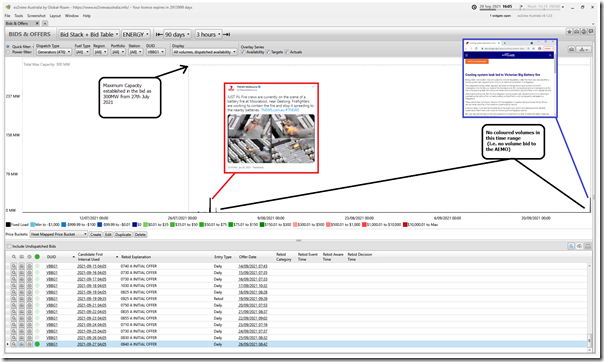Click the Create price bucket button
604x362 pixels.
click(x=96, y=234)
